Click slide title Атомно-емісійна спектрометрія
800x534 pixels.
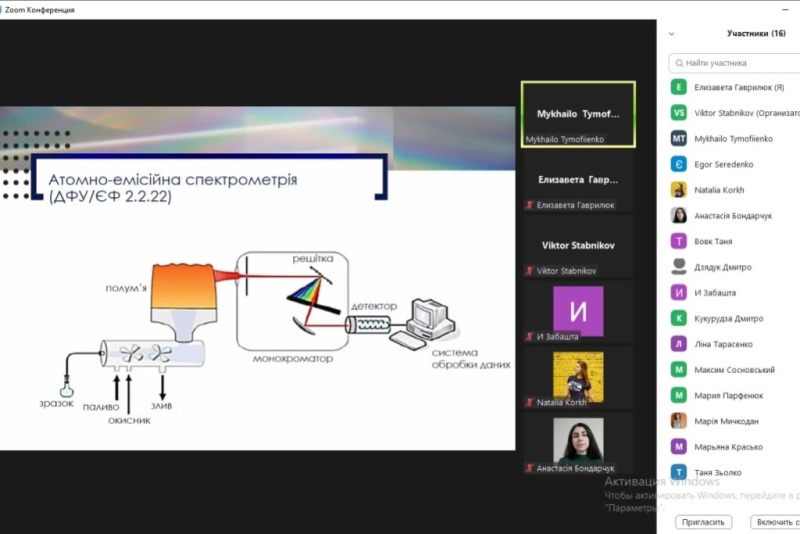point(172,180)
